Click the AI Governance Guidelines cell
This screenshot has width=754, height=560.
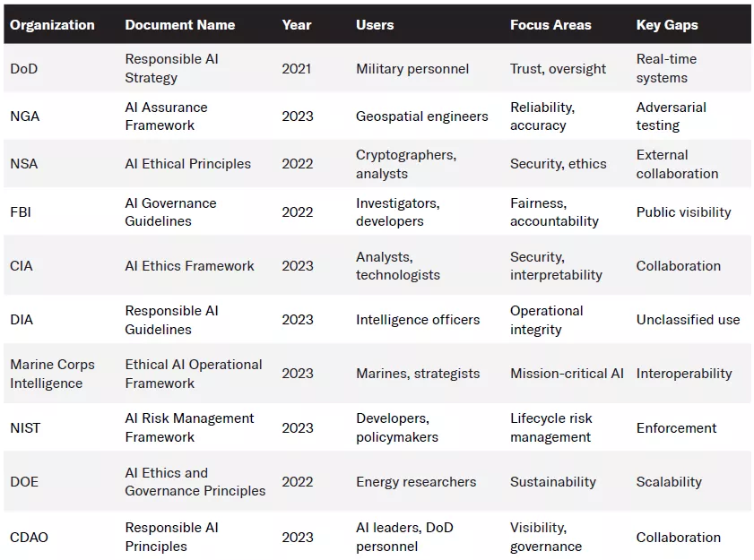coord(170,212)
